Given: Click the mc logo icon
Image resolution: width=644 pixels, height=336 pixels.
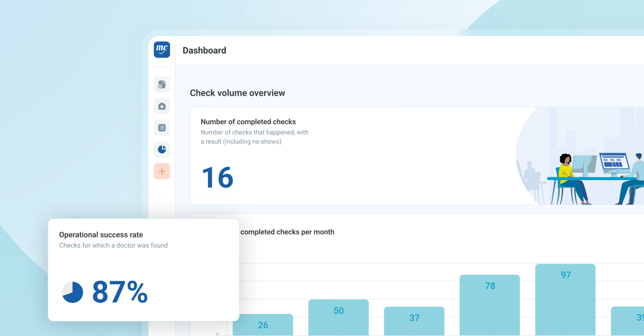Looking at the screenshot, I should point(162,50).
